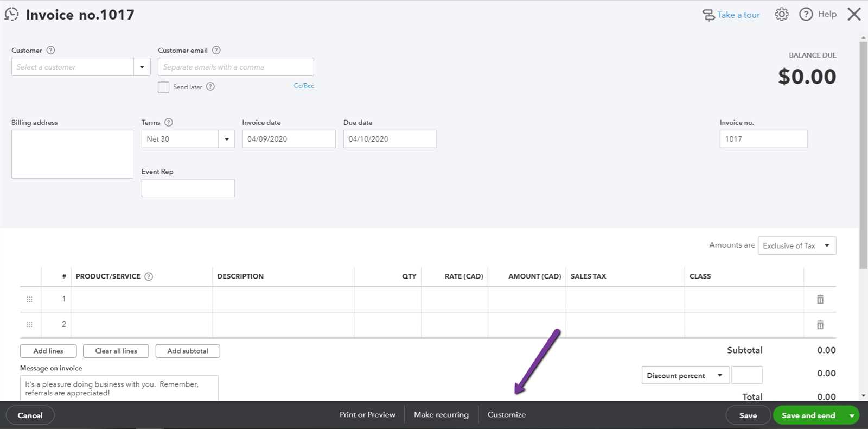Click Customize in the bottom bar

pos(507,414)
